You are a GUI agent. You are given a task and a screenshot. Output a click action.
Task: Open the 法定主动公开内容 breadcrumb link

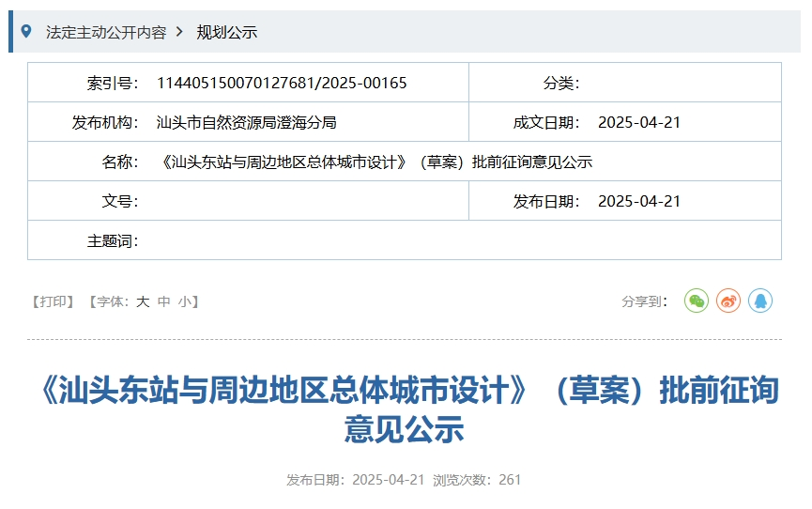[106, 32]
